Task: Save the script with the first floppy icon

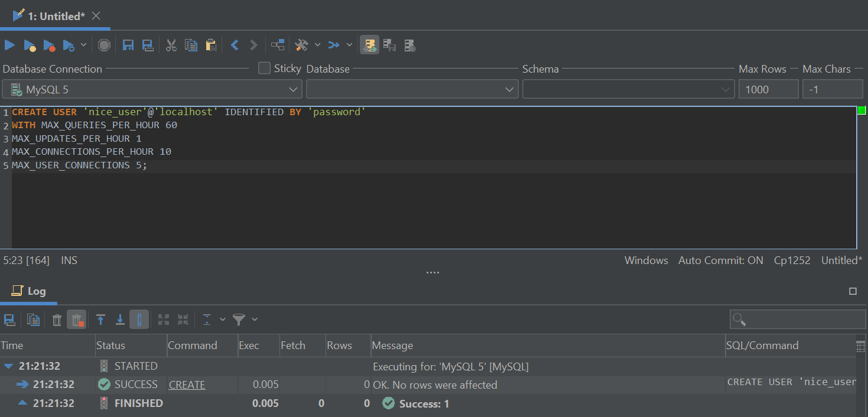Action: (x=128, y=45)
